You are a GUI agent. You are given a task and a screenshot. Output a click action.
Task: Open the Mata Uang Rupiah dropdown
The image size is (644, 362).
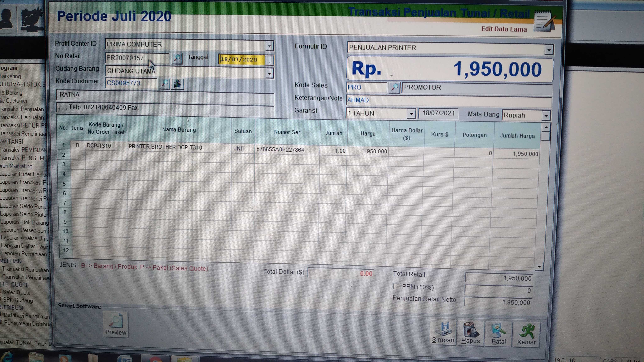[546, 116]
